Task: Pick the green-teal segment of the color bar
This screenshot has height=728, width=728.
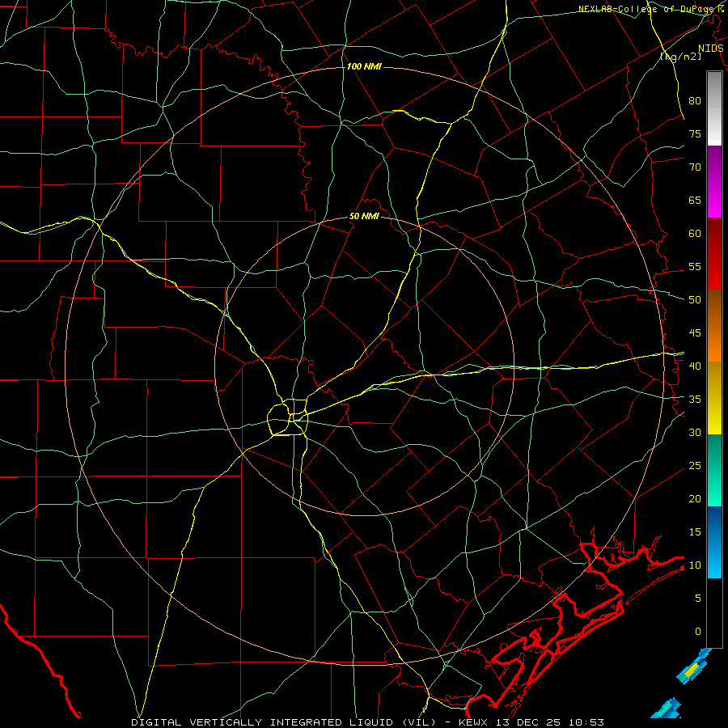Action: pos(714,470)
